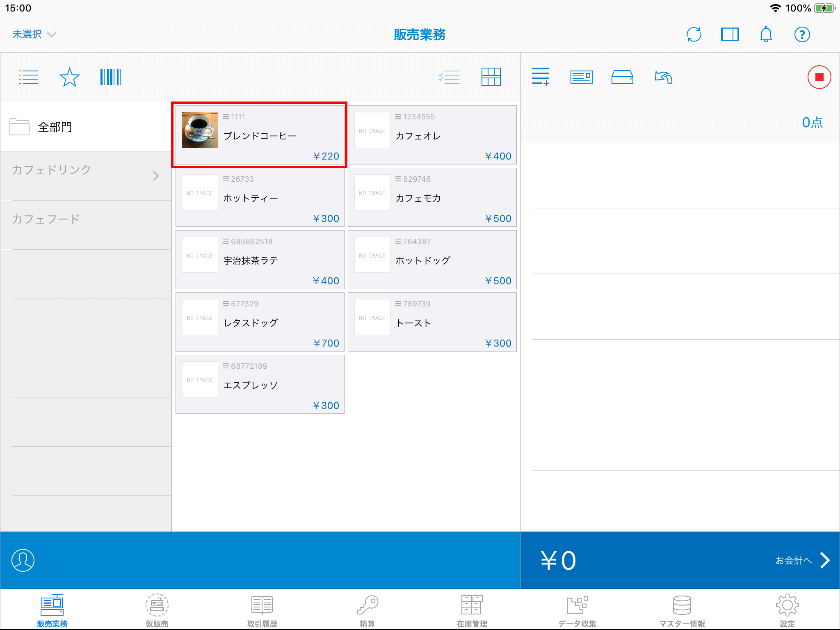Open the barcode scan mode
Image resolution: width=840 pixels, height=630 pixels.
coord(110,77)
